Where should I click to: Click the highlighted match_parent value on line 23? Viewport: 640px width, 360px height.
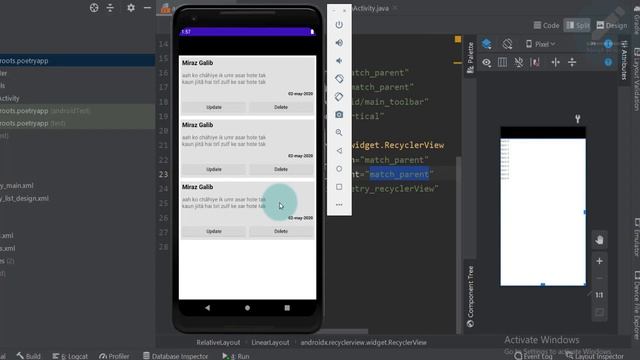coord(399,174)
